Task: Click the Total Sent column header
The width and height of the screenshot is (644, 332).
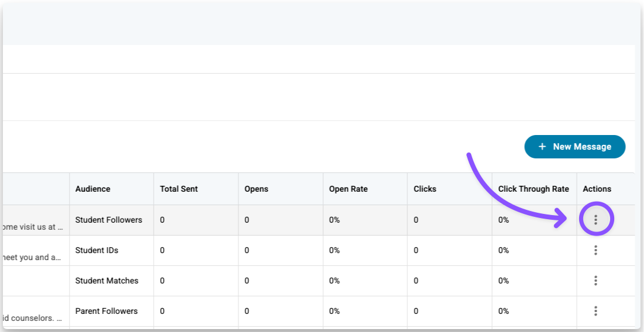Action: tap(179, 189)
